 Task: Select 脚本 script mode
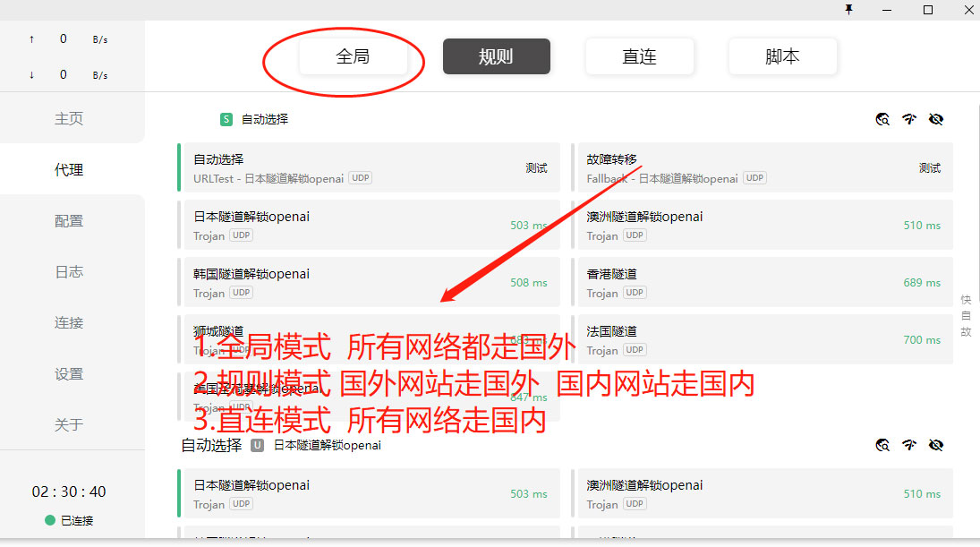click(782, 56)
